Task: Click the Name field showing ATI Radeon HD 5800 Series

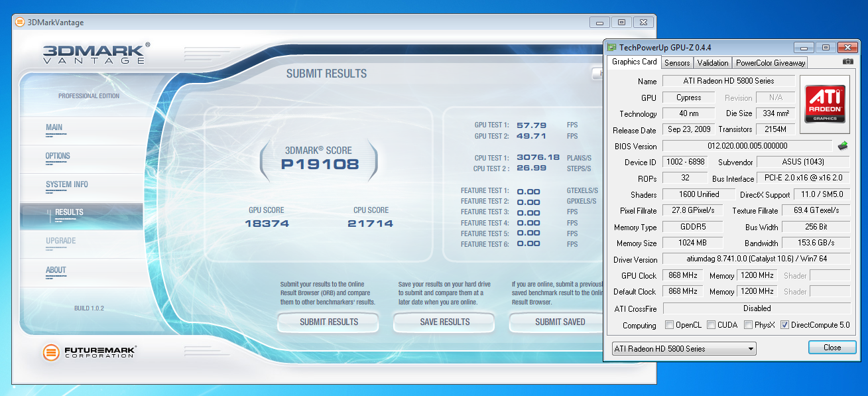Action: pos(729,81)
